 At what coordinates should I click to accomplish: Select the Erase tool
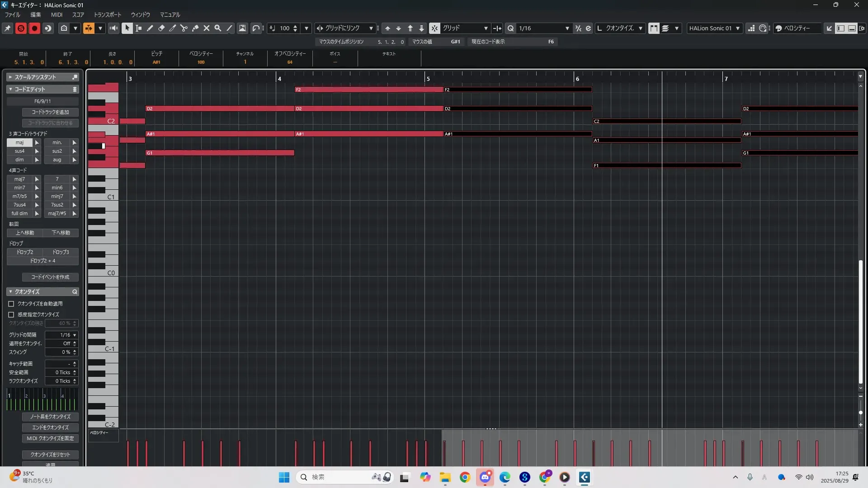point(161,28)
